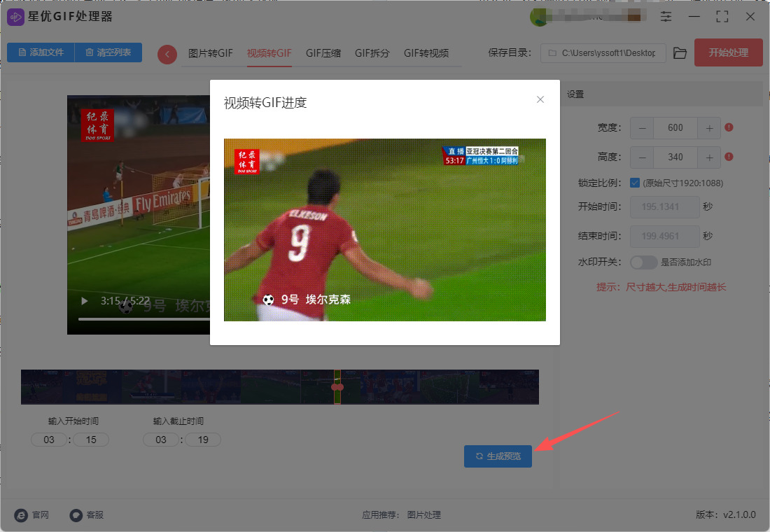Click the first frame in the timeline strip
This screenshot has width=770, height=532.
click(x=41, y=387)
